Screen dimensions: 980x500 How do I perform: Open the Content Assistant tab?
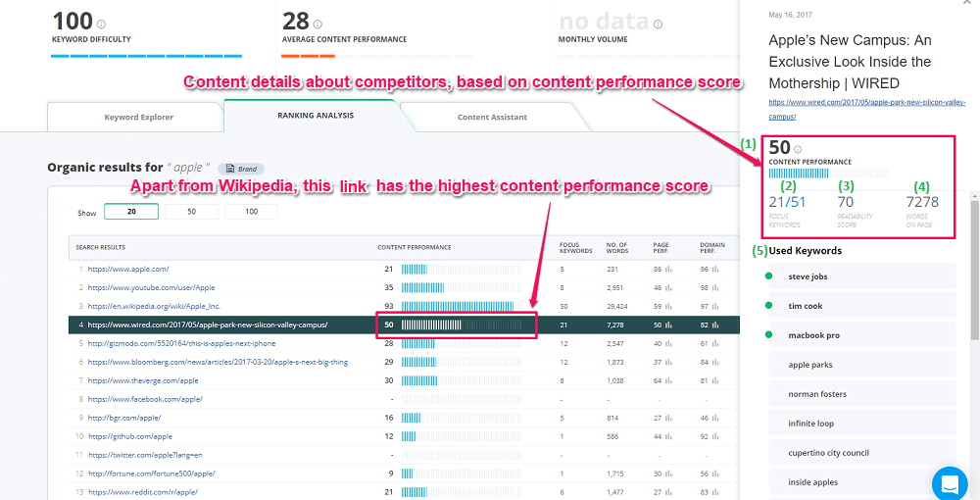pyautogui.click(x=492, y=117)
